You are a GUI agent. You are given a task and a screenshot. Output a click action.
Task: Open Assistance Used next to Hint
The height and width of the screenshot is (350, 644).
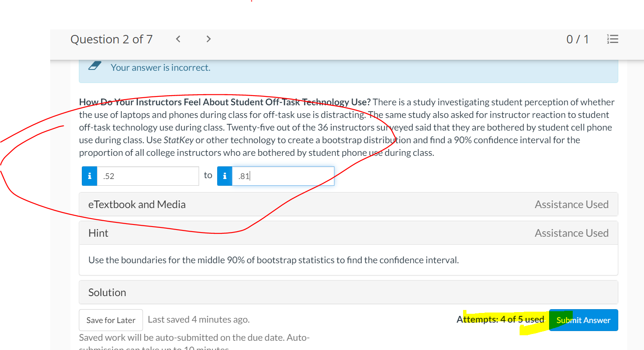point(571,232)
